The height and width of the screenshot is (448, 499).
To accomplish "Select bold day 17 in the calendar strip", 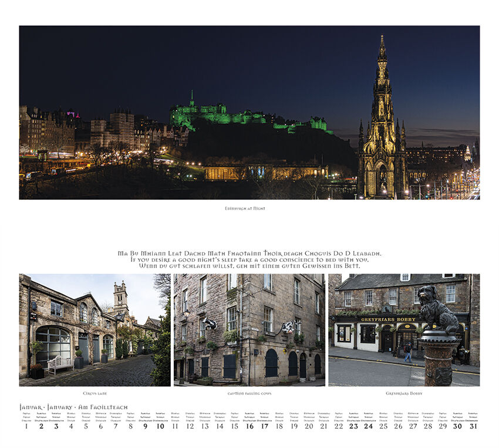I will tap(264, 426).
